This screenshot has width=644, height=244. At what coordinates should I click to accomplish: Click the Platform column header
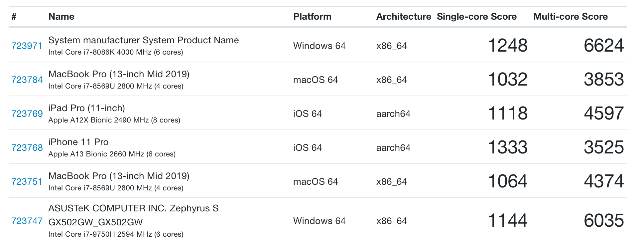point(312,17)
